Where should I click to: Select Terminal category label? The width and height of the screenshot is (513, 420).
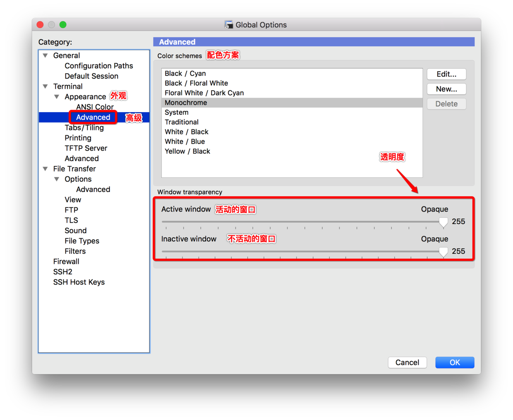tap(68, 86)
